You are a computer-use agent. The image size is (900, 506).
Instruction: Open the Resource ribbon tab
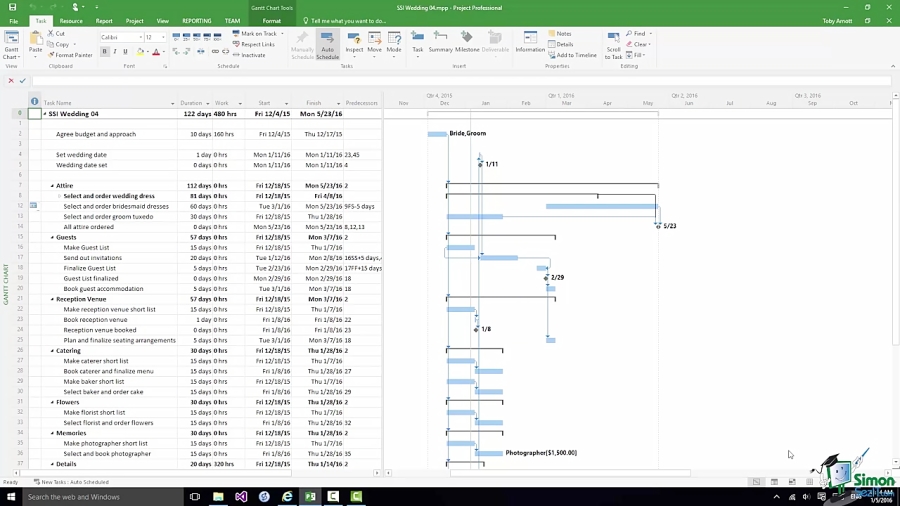pos(71,21)
